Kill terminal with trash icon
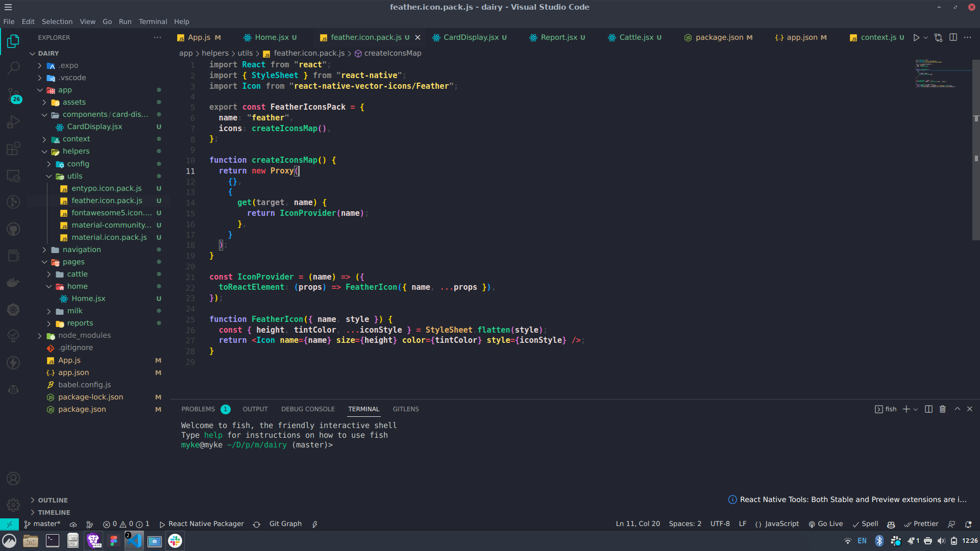 tap(943, 409)
